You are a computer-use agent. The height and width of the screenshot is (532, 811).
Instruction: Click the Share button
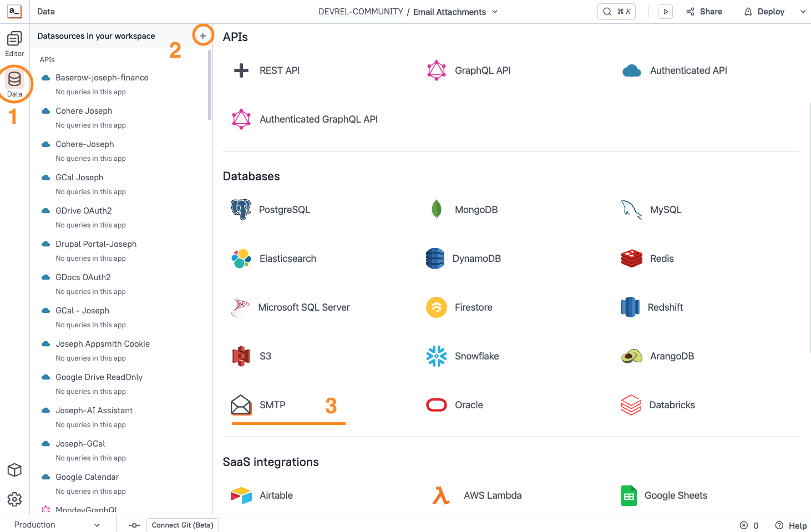[704, 12]
